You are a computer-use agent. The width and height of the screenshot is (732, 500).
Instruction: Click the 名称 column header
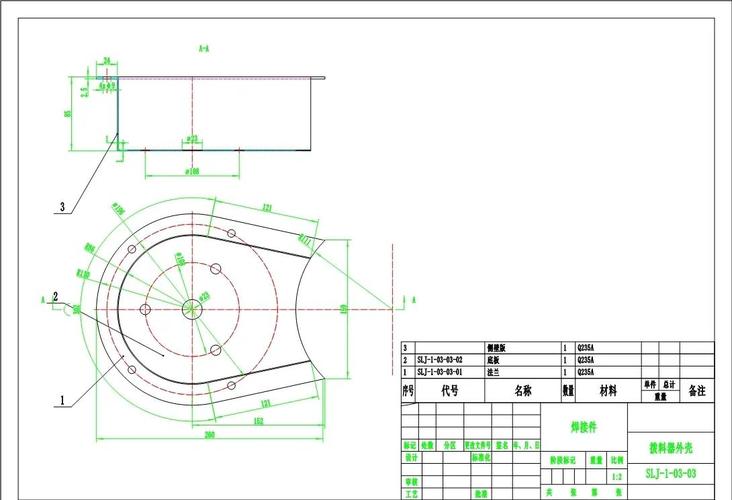(524, 390)
